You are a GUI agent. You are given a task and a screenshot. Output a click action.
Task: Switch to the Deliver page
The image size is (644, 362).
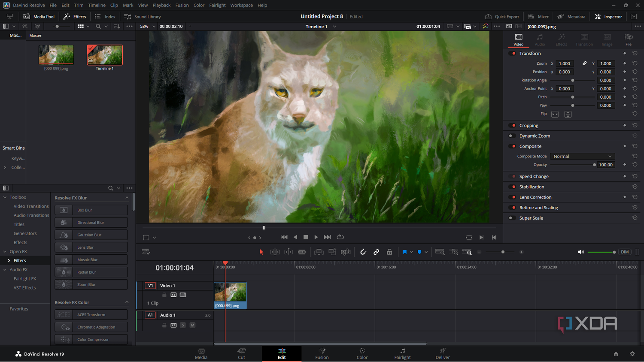443,353
